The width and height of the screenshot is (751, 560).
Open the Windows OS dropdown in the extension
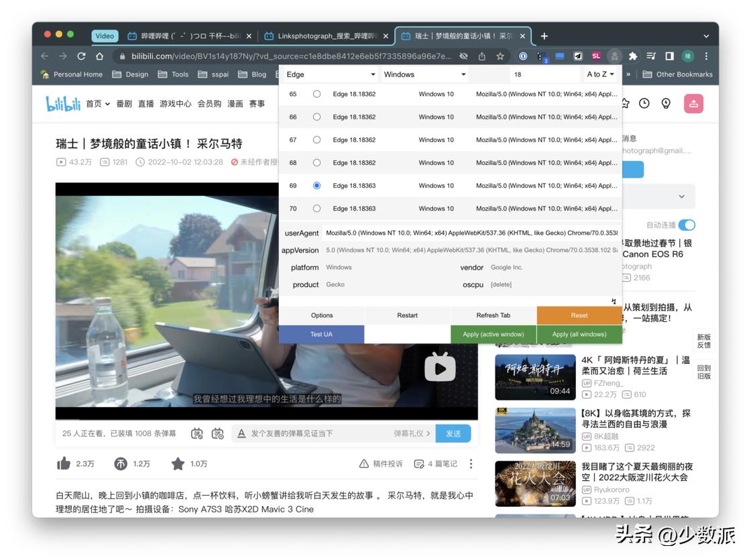click(424, 74)
